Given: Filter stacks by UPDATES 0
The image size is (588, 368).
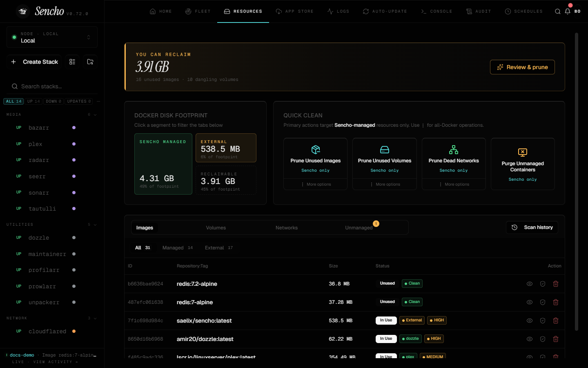Looking at the screenshot, I should point(79,101).
